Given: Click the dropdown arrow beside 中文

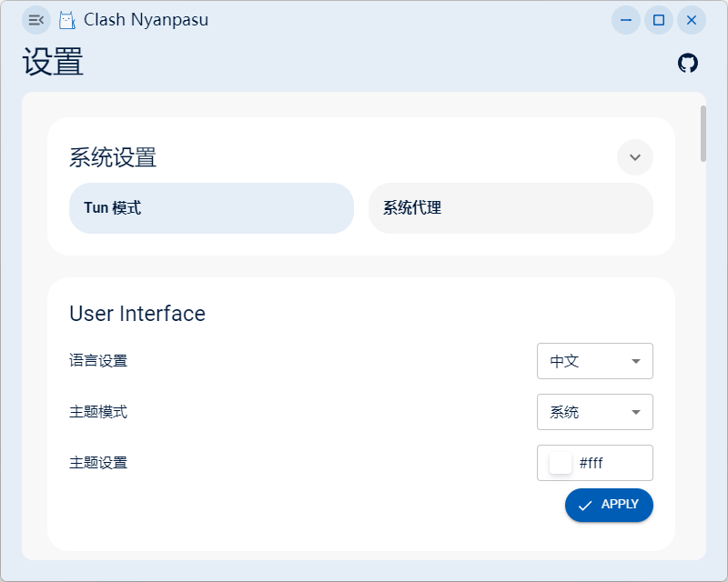Looking at the screenshot, I should (636, 361).
